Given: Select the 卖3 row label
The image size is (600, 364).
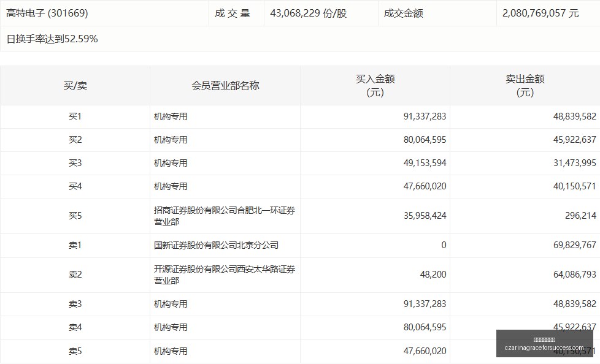Looking at the screenshot, I should (x=75, y=304).
